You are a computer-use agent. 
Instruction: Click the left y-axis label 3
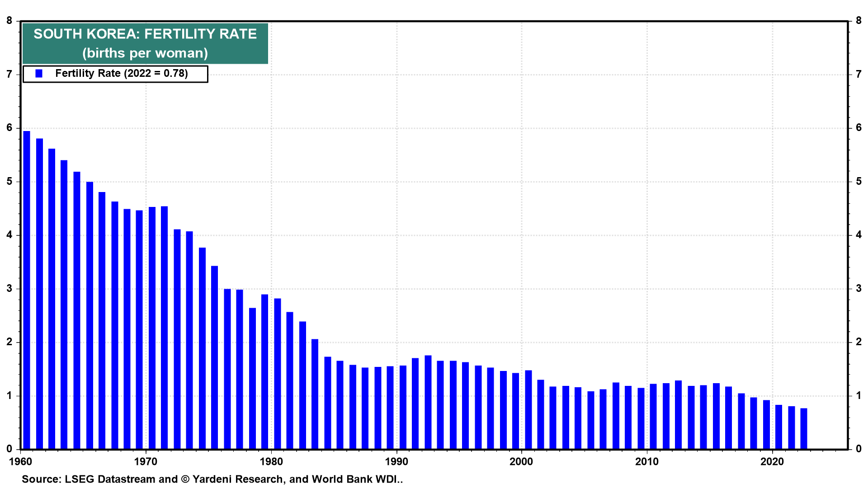9,289
